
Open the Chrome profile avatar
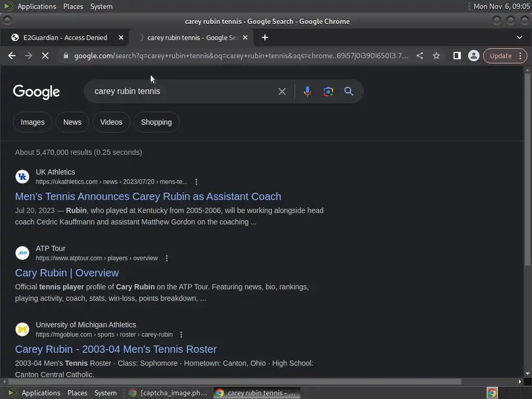pyautogui.click(x=474, y=56)
